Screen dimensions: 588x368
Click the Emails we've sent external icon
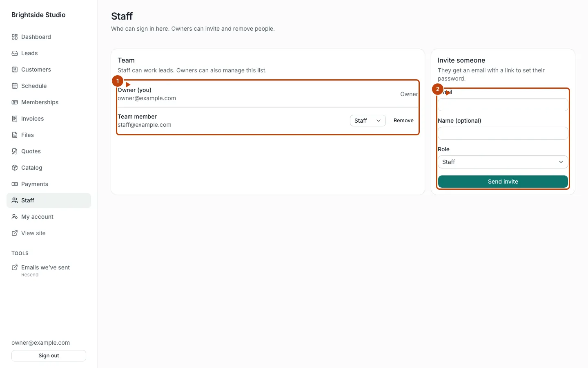tap(15, 267)
